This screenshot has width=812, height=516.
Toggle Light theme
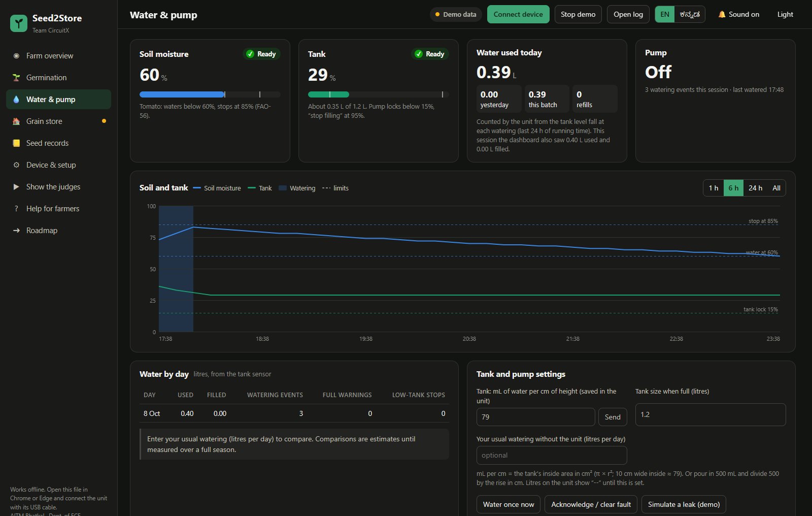tap(785, 14)
